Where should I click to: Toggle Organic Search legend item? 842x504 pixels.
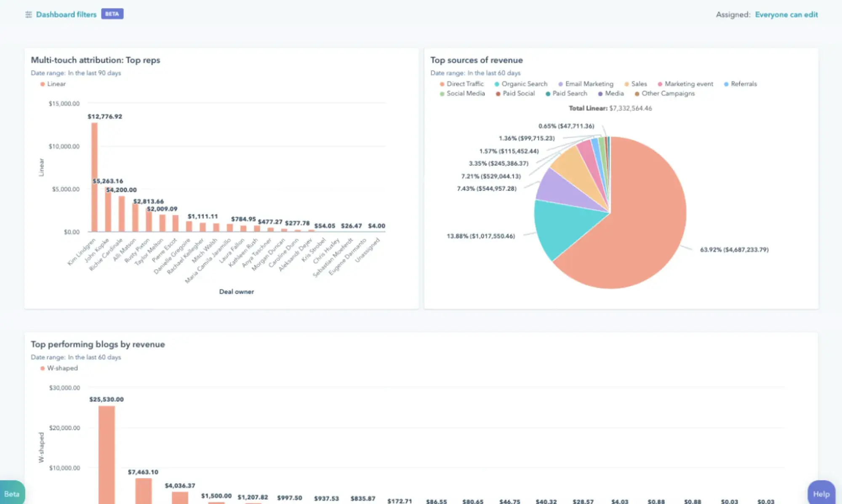521,84
